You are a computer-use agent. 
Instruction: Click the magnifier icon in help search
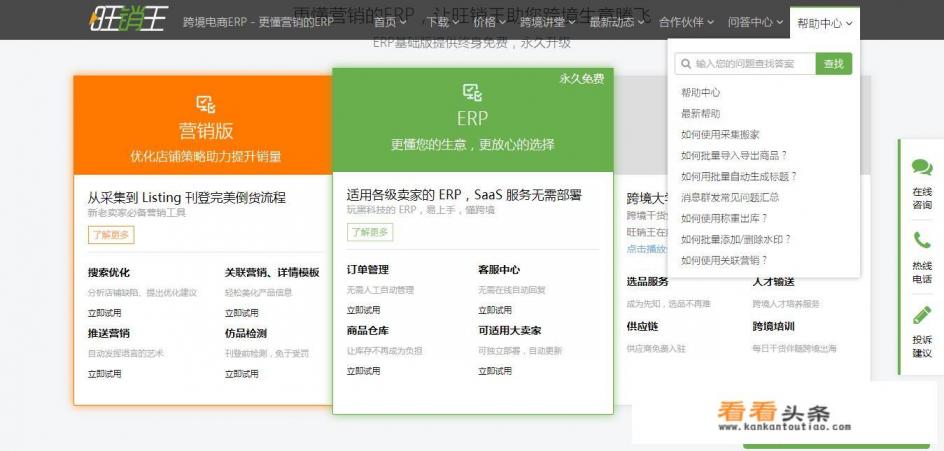(686, 64)
